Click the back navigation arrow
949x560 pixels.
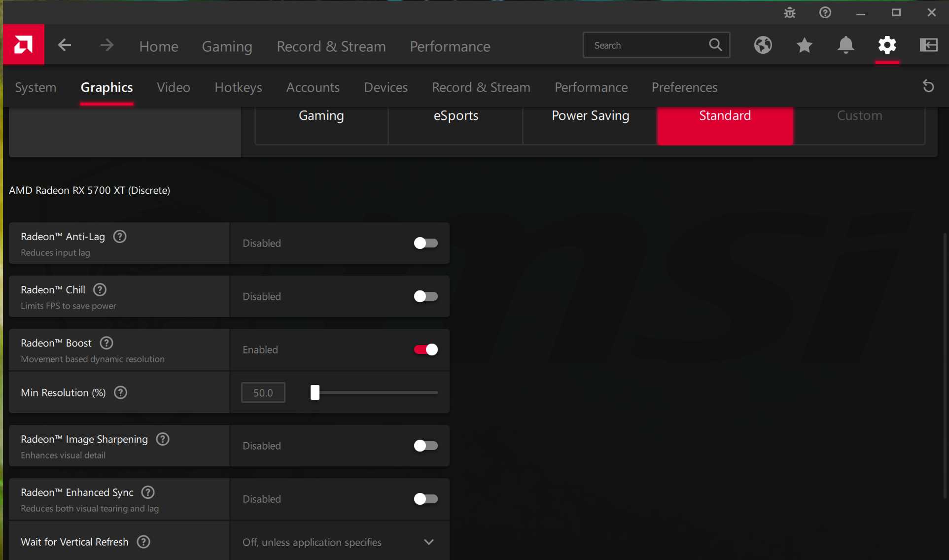(x=64, y=45)
